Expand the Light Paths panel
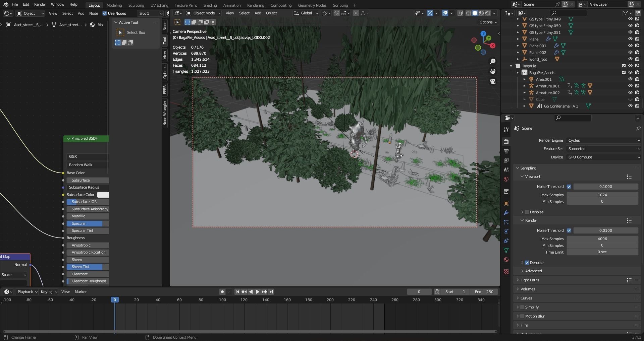The width and height of the screenshot is (644, 341). coord(530,280)
